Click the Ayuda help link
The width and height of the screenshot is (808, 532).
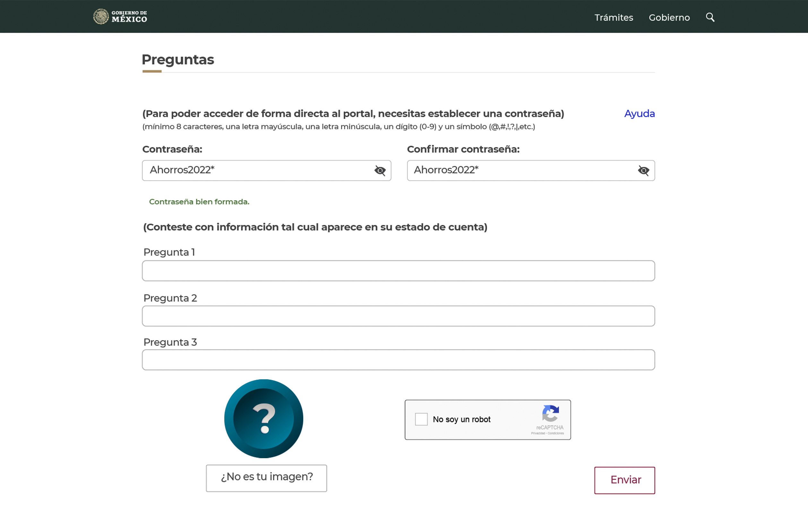pyautogui.click(x=639, y=113)
